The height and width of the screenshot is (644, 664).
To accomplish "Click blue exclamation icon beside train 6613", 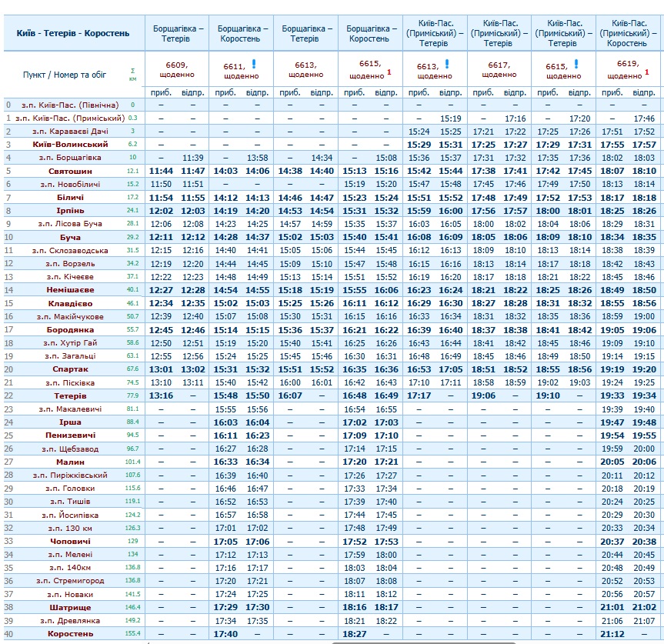I will (x=446, y=64).
